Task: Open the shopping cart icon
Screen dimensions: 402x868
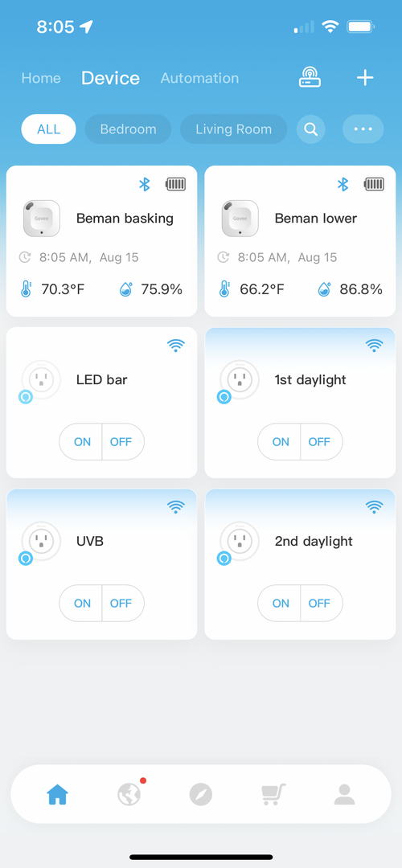Action: coord(273,794)
